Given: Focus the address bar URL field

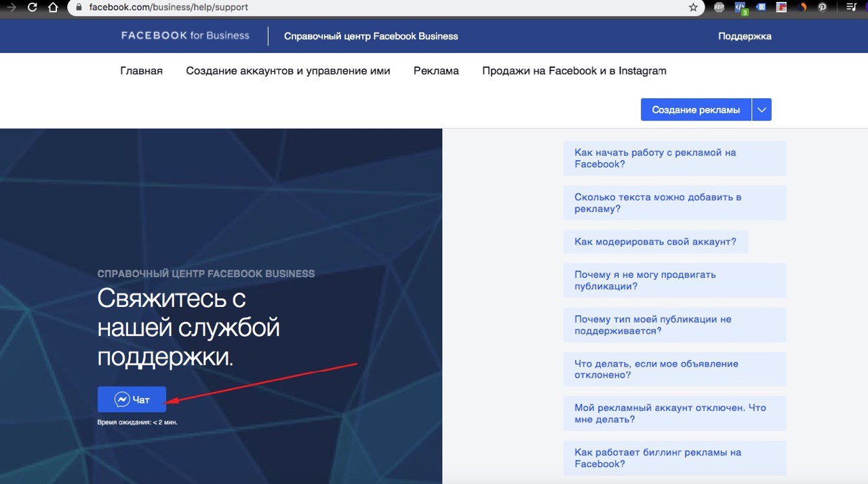Looking at the screenshot, I should [x=387, y=7].
